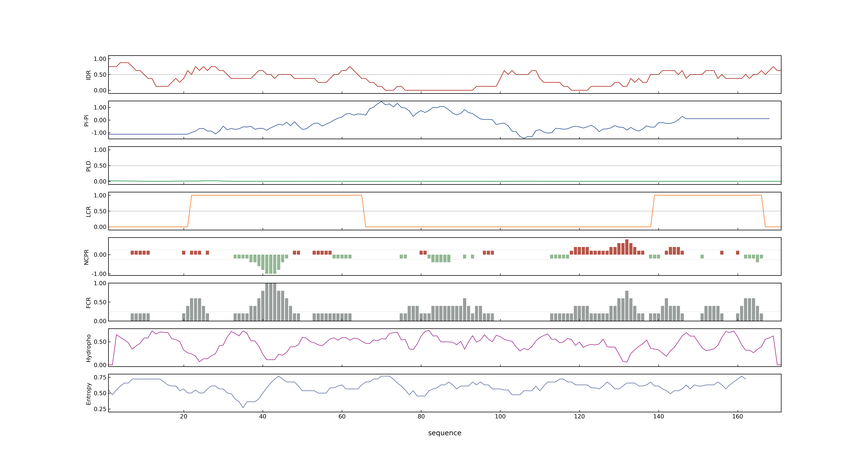Select x-axis tick label 140
Viewport: 868px width, 463px height.
658,416
